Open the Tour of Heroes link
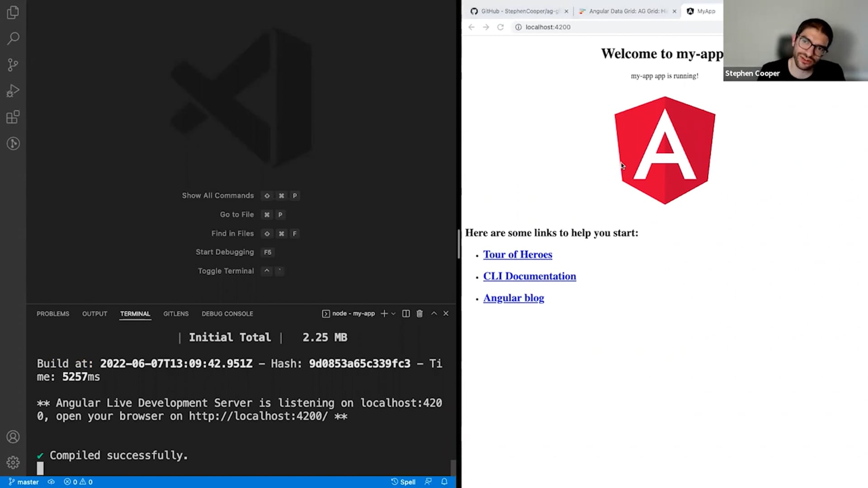 pyautogui.click(x=518, y=254)
